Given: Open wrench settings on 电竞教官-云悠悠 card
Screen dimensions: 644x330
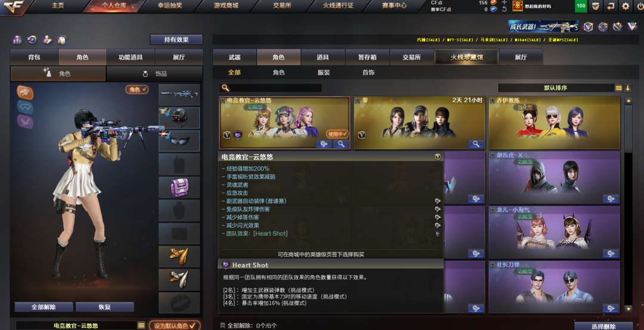Looking at the screenshot, I should click(324, 144).
